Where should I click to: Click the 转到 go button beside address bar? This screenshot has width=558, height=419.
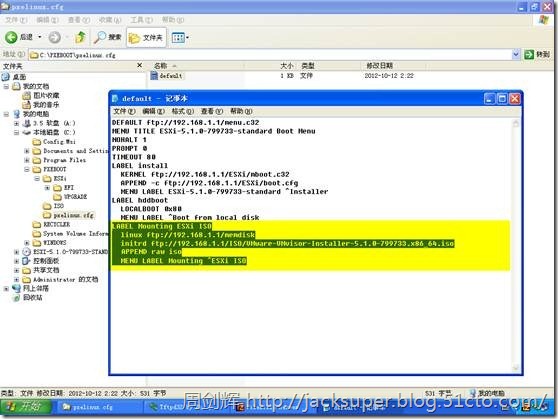tap(537, 54)
